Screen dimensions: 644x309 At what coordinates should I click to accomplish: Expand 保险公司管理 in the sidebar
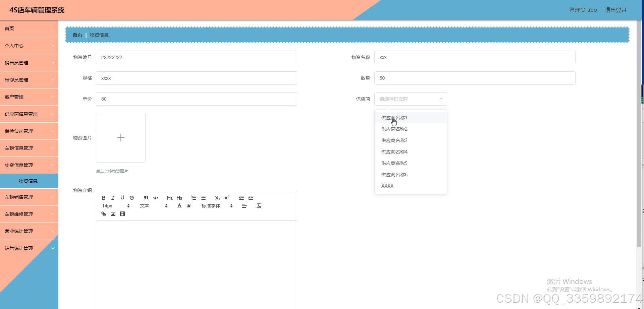click(x=29, y=131)
